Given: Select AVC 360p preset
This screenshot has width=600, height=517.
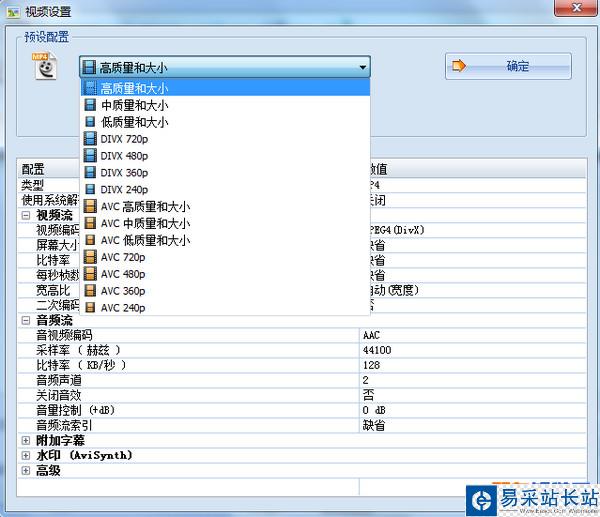Looking at the screenshot, I should point(225,291).
